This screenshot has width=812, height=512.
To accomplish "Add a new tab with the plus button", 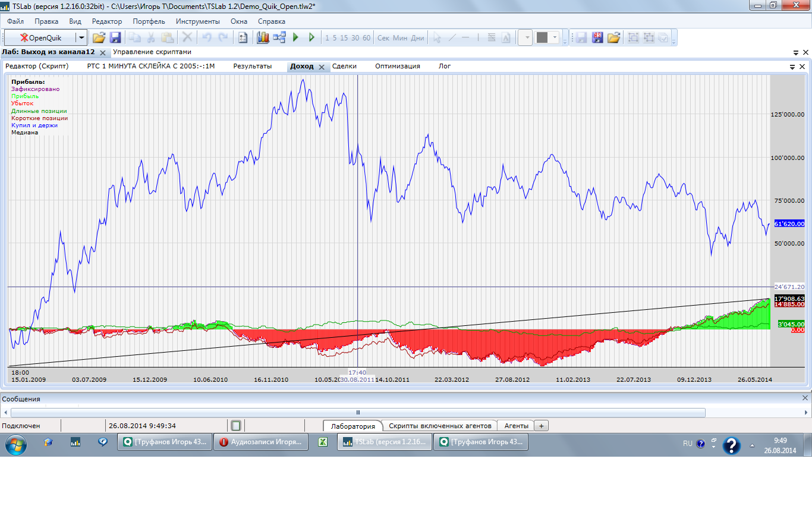I will coord(542,426).
